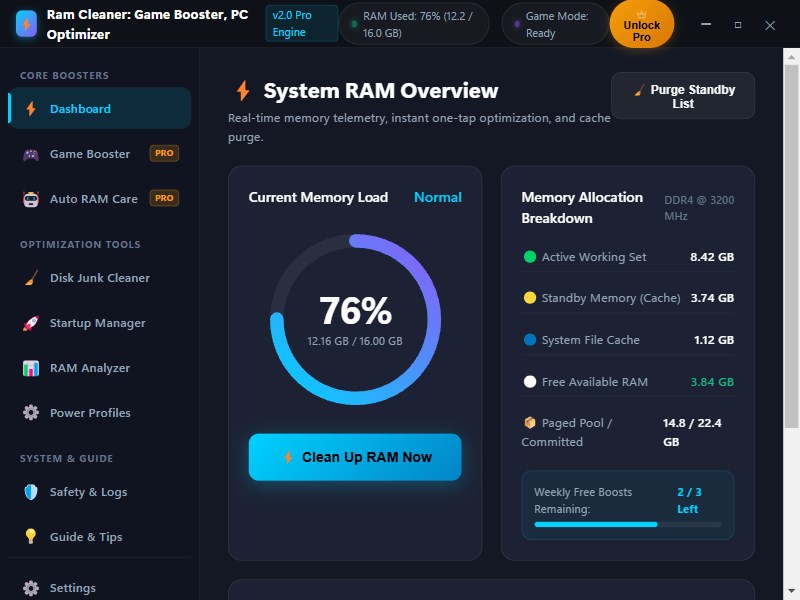Click the Current Memory Load heading
800x600 pixels.
(x=318, y=197)
